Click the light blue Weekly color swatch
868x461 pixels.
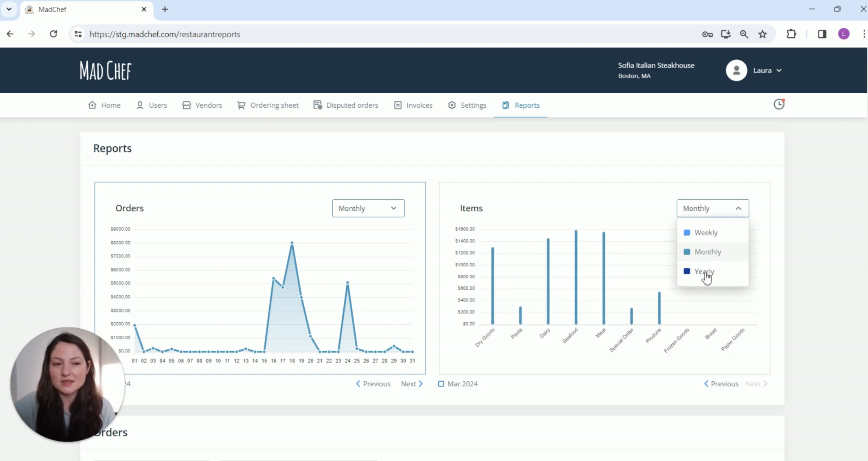687,232
